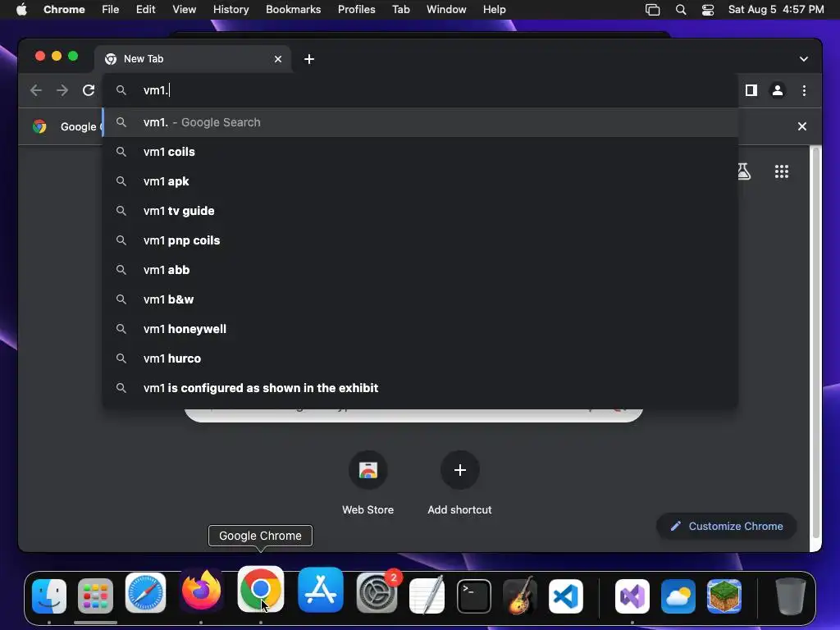The image size is (840, 630).
Task: Click the page vertical scrollbar
Action: 816,343
